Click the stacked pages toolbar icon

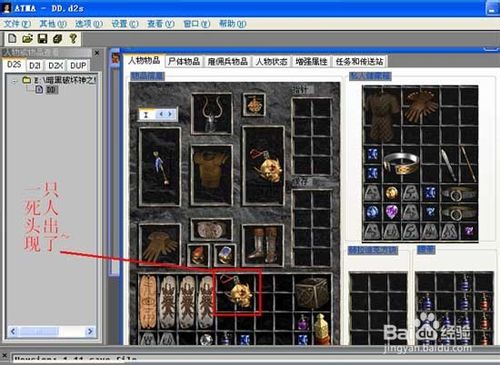point(58,39)
